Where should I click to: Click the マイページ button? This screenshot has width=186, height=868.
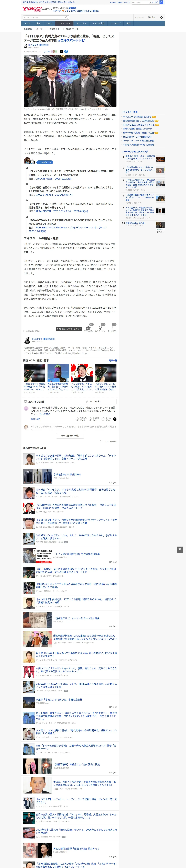coord(139,18)
